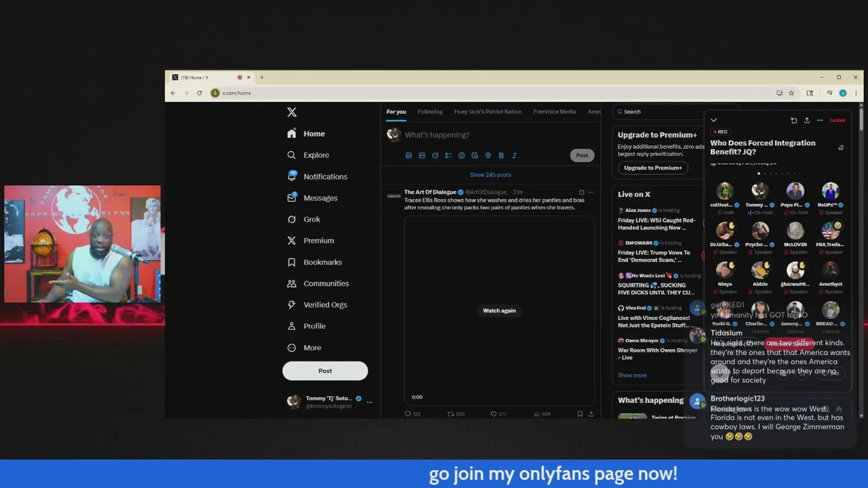Click the X logo in the sidebar

point(292,113)
